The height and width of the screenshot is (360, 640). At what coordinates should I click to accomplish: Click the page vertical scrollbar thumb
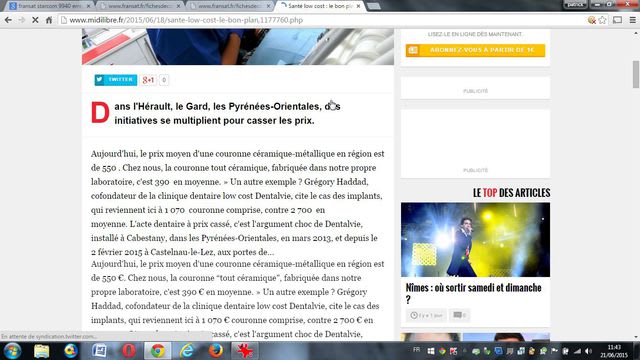[636, 74]
